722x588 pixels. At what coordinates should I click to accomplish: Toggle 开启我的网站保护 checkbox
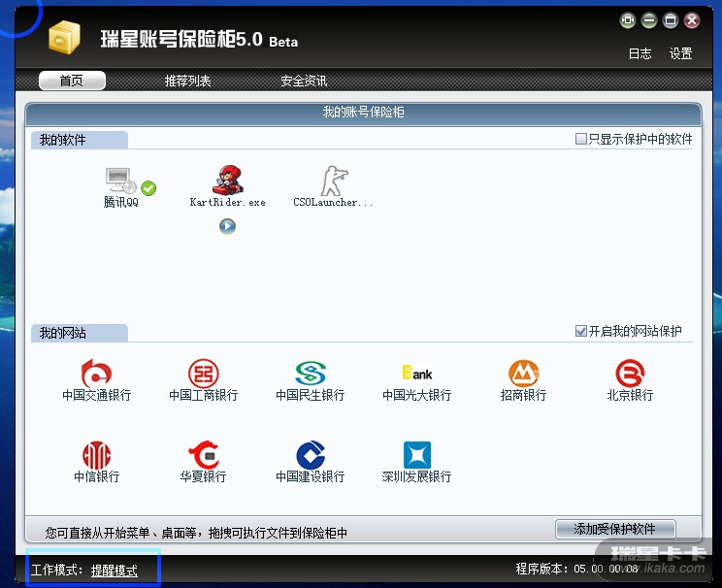(581, 331)
